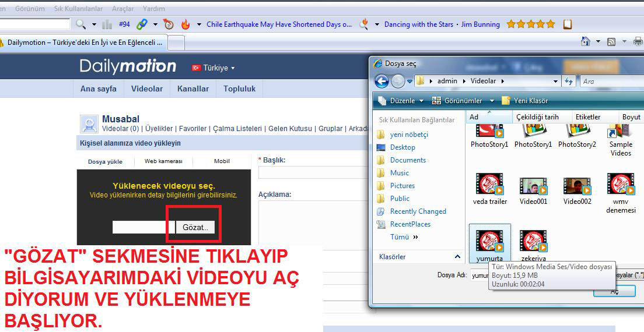Click the printer icon in browser command bar

638,41
